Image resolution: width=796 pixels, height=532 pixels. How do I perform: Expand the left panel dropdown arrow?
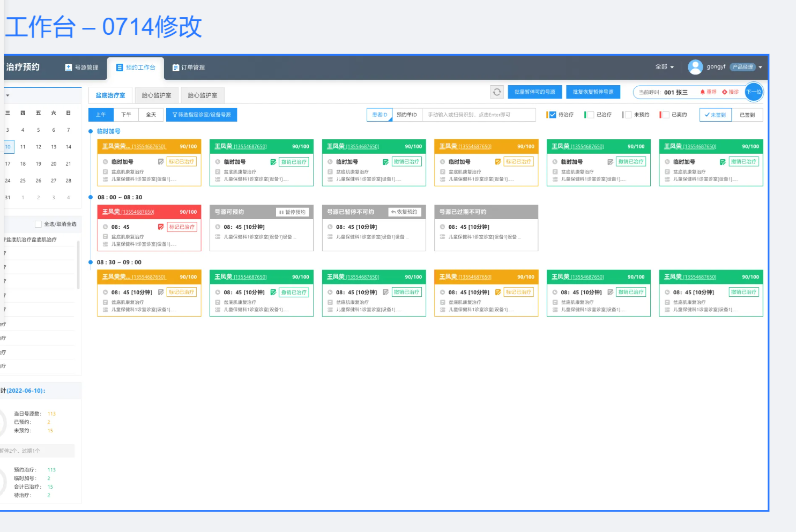[x=8, y=96]
